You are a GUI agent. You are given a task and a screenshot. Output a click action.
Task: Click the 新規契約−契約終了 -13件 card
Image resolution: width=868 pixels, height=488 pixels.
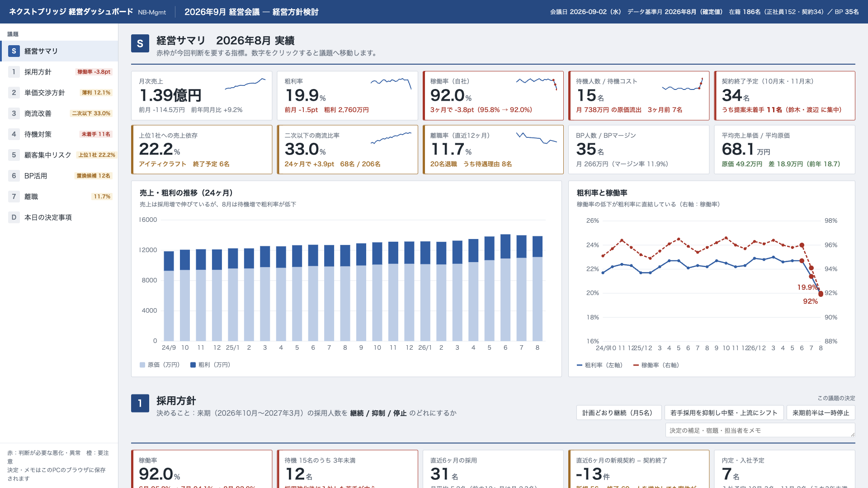(639, 469)
